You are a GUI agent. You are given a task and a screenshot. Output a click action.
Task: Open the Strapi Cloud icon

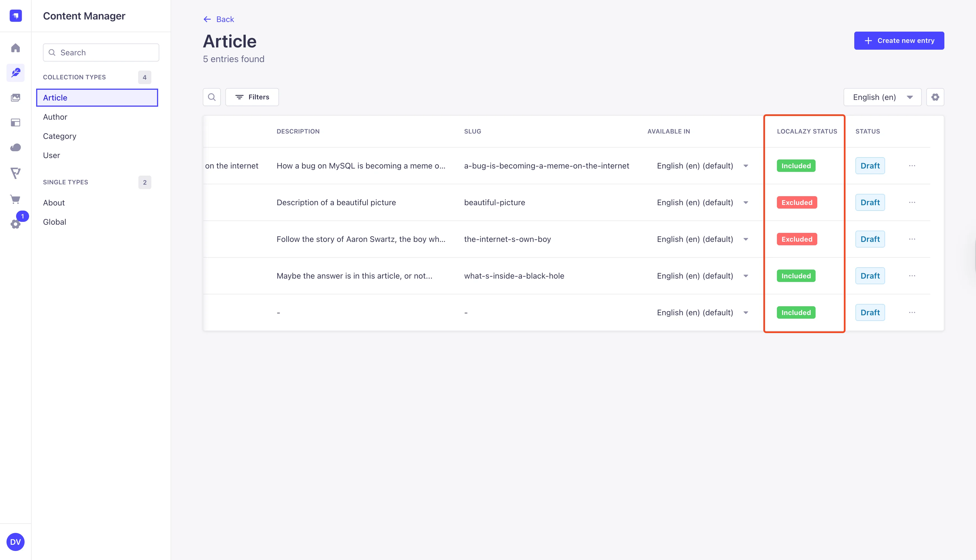click(x=15, y=147)
